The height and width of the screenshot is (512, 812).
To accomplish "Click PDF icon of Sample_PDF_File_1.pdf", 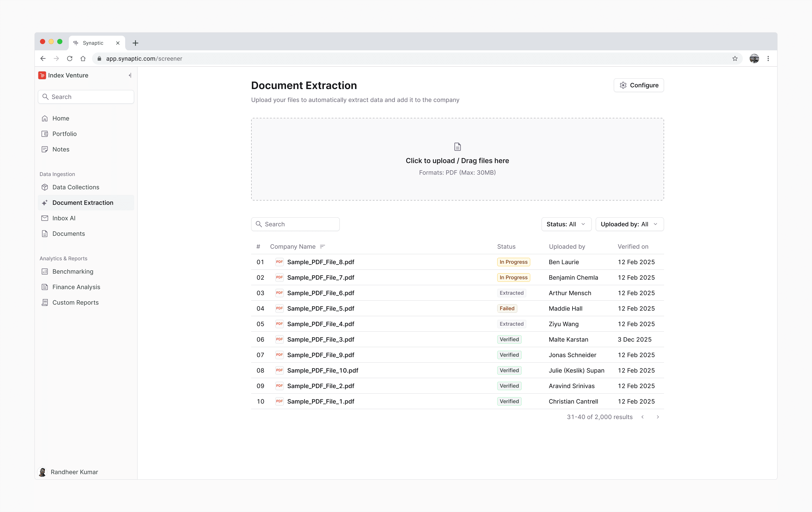I will pos(280,402).
